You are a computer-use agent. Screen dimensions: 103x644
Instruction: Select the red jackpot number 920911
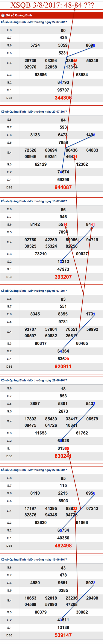pos(63,367)
